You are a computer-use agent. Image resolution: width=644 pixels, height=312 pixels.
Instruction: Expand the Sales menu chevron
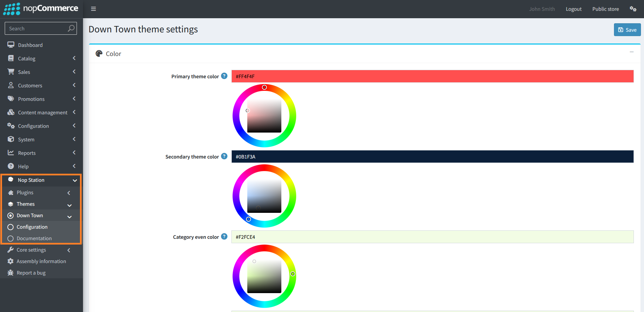[74, 72]
